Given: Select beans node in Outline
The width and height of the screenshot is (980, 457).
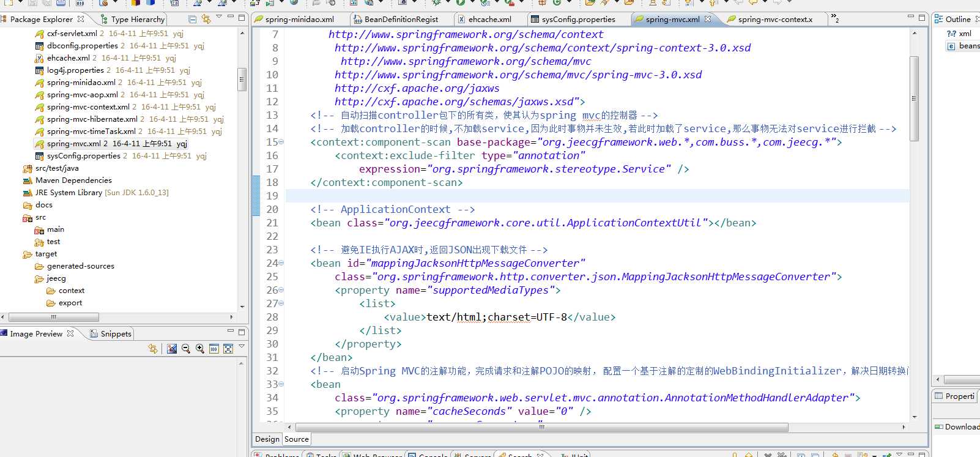Looking at the screenshot, I should [x=963, y=46].
